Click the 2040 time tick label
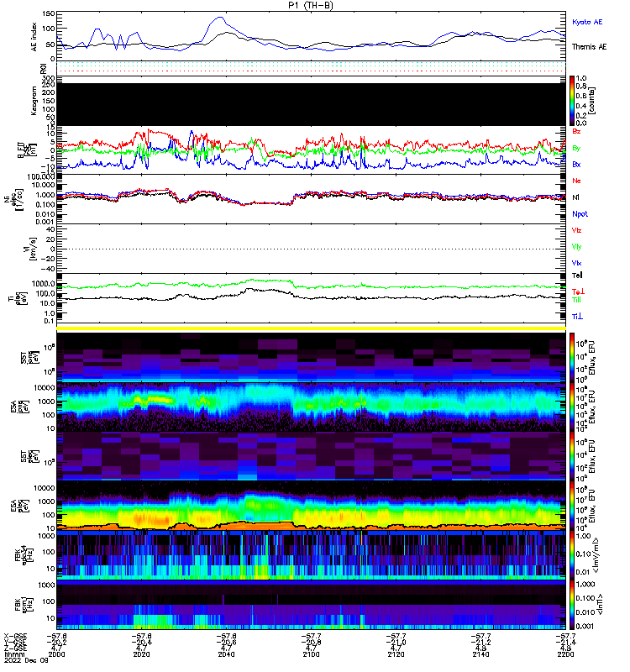 226,654
